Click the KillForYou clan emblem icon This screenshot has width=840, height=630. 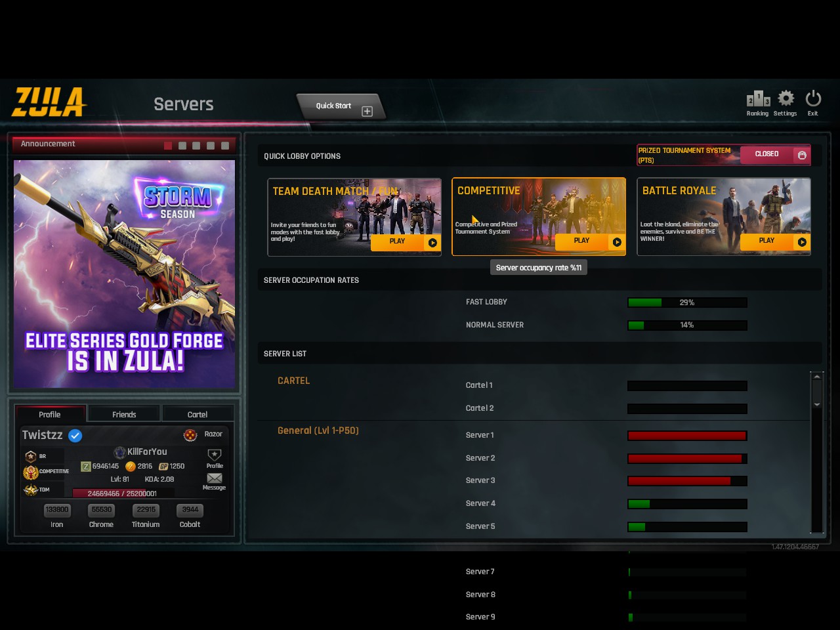click(x=119, y=452)
